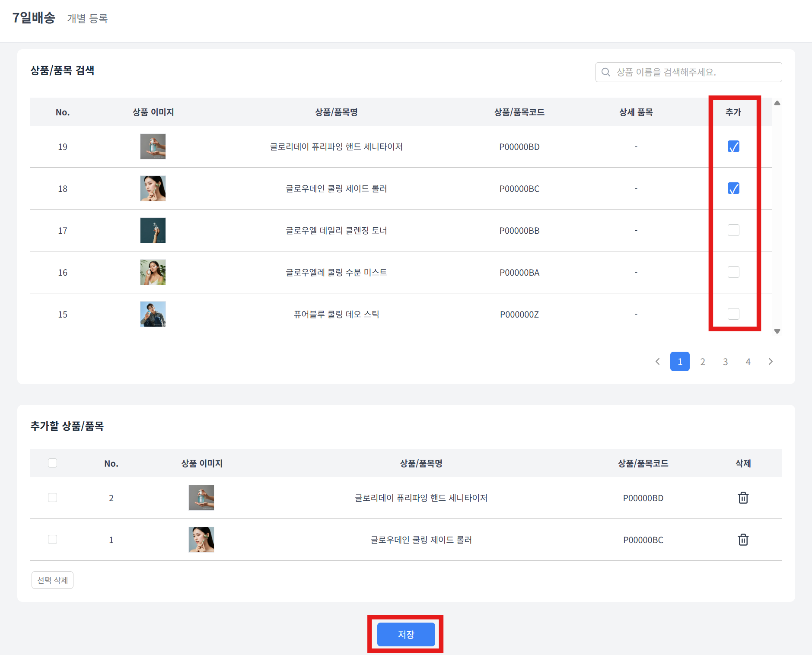
Task: Click product name 글로우엘 데일리 클렌징 토너
Action: (336, 231)
